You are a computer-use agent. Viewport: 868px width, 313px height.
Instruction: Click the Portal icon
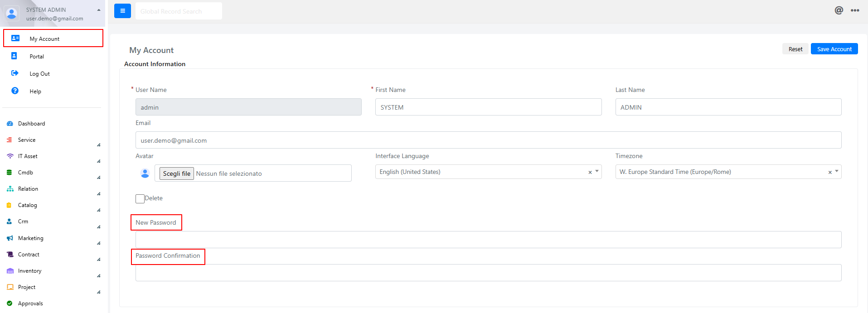point(14,56)
